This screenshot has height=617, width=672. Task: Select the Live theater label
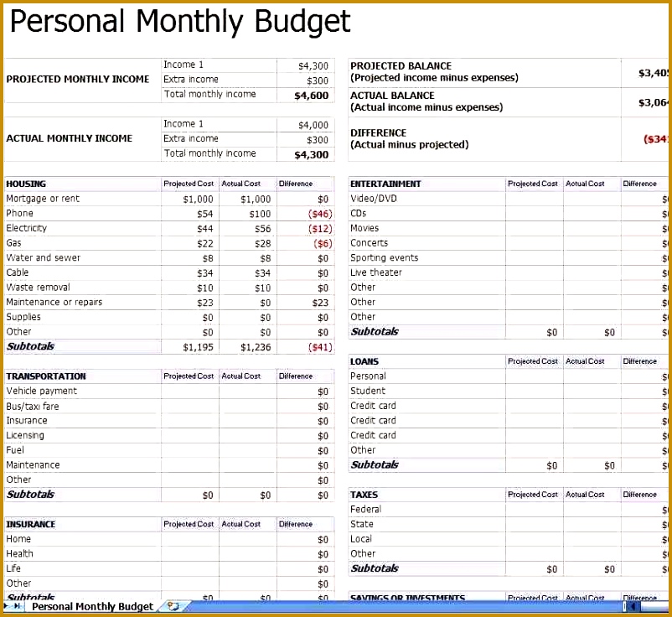coord(376,272)
